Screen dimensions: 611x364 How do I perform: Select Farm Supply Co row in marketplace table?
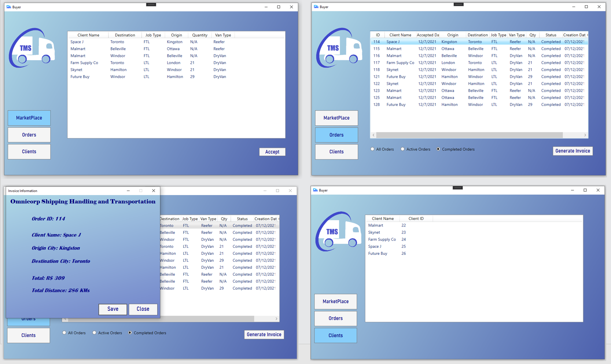[176, 63]
